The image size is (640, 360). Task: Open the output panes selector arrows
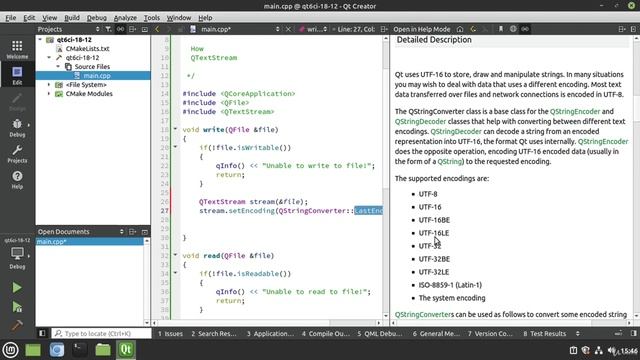click(x=578, y=333)
